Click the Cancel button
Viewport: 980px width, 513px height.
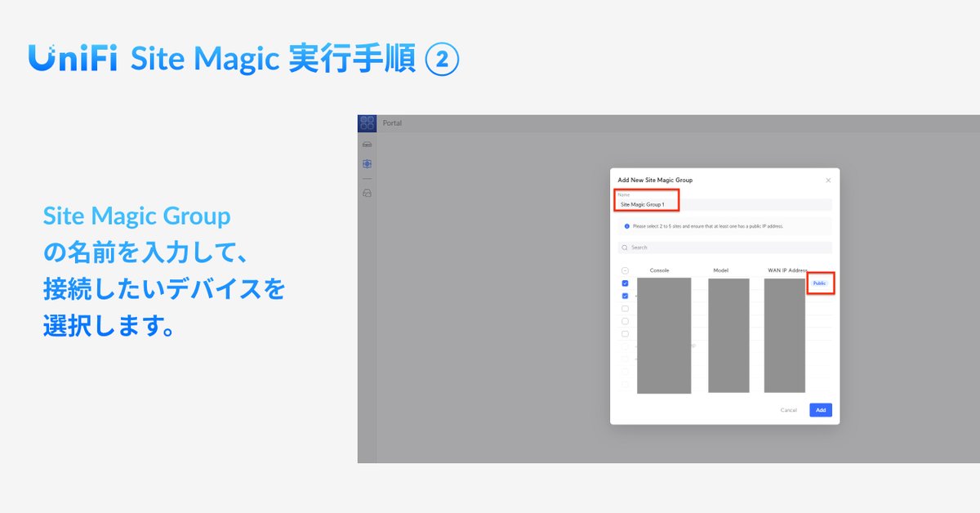click(789, 409)
